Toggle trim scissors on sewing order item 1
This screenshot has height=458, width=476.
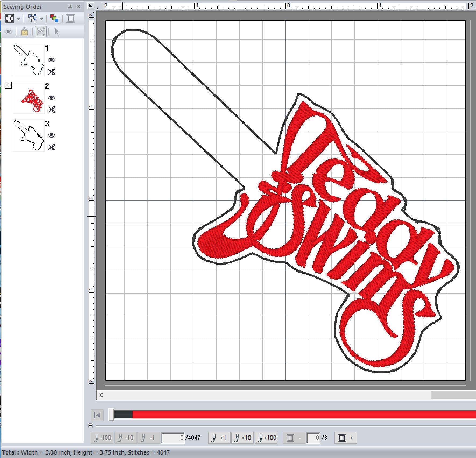pyautogui.click(x=51, y=72)
